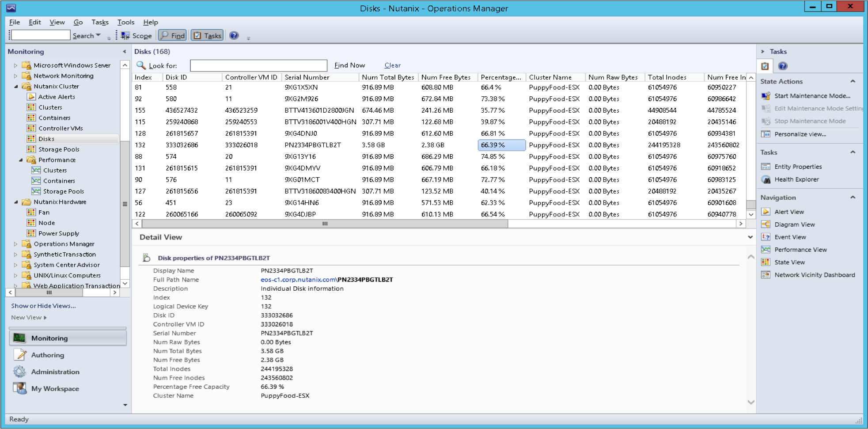
Task: Click the disk grid horizontal scrollbar thumb
Action: pos(325,224)
